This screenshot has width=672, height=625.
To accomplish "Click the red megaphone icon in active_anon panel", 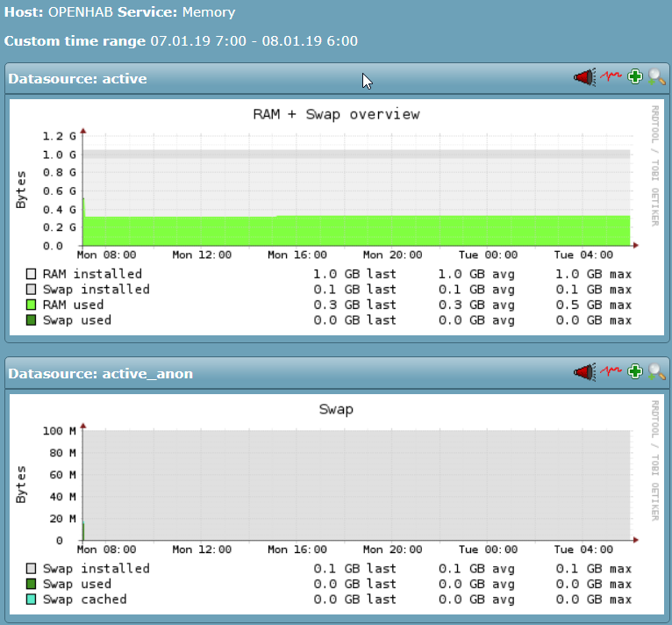I will pyautogui.click(x=584, y=372).
